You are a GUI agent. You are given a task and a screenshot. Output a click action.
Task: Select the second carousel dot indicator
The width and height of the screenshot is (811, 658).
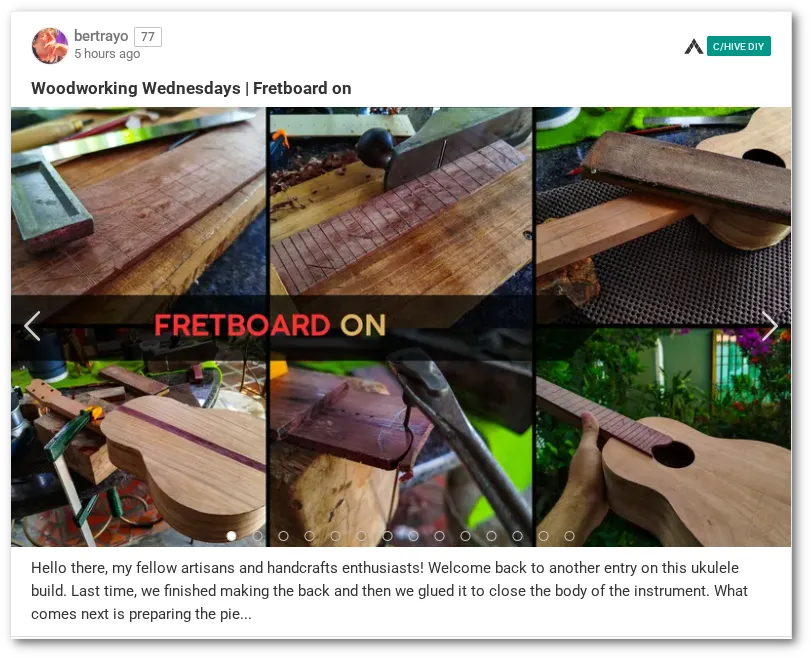258,536
